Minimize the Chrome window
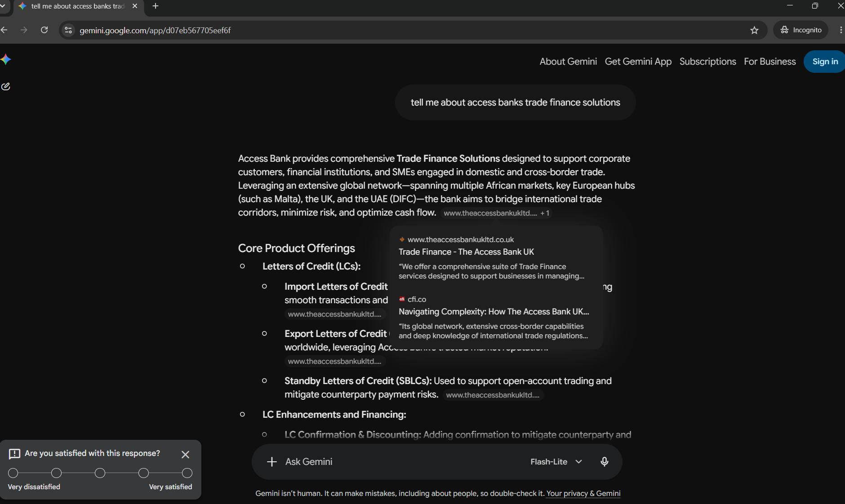845x504 pixels. click(x=790, y=6)
